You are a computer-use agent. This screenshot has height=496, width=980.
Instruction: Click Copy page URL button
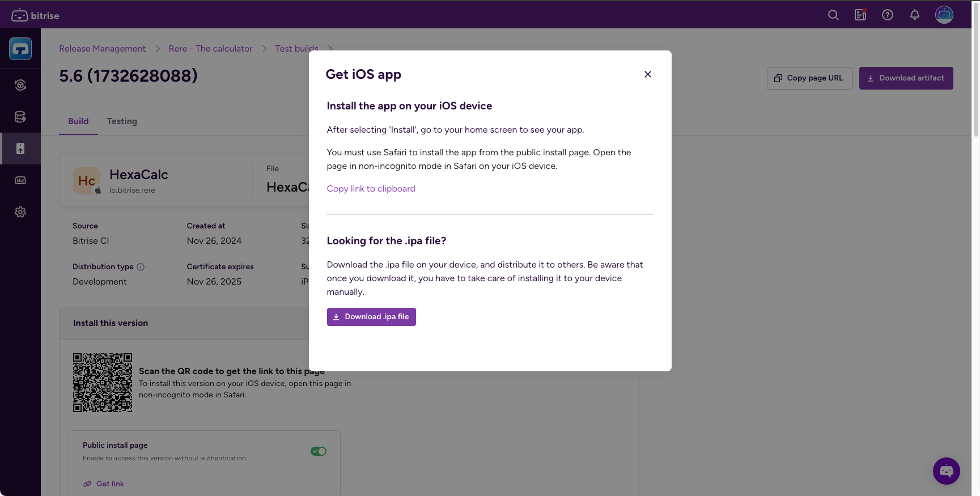click(x=809, y=78)
